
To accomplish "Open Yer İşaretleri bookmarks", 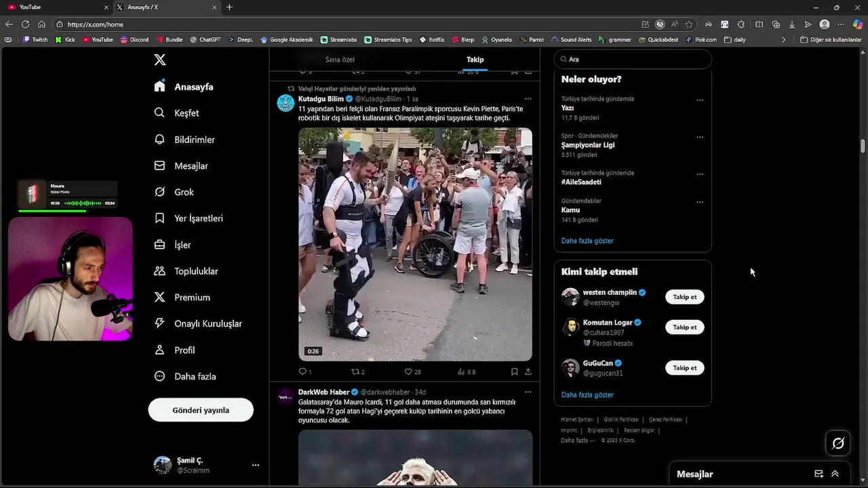I will tap(189, 218).
